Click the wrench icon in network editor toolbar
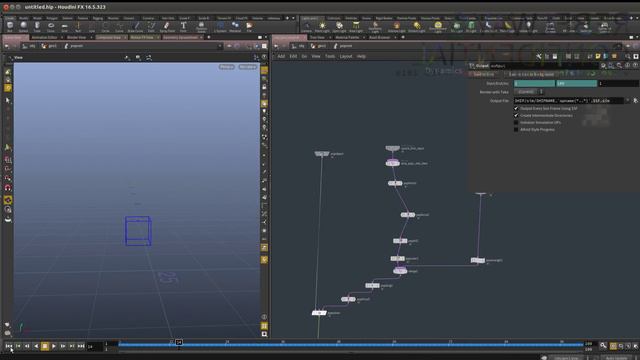 tap(539, 56)
